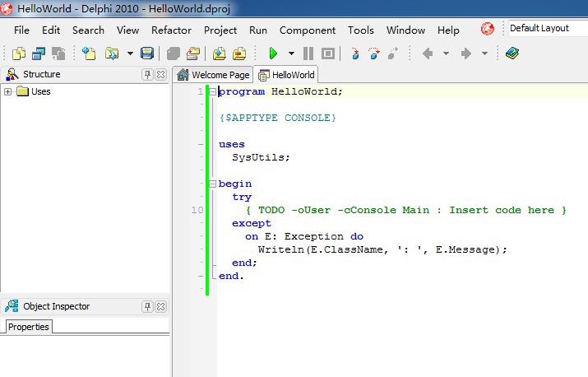
Task: Click the Toggle Form/Unit toolbar icon
Action: coord(58,54)
